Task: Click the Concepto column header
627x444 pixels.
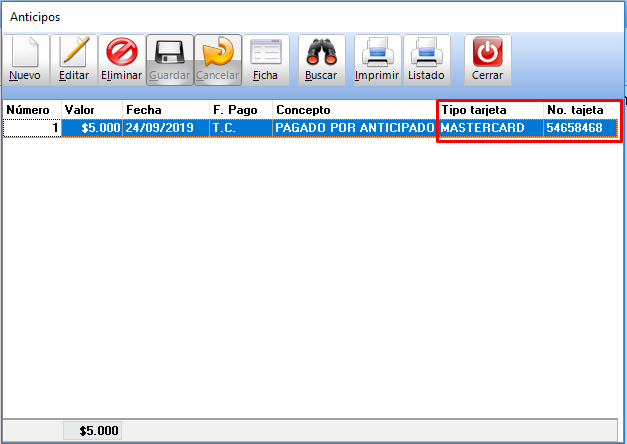Action: [x=354, y=109]
